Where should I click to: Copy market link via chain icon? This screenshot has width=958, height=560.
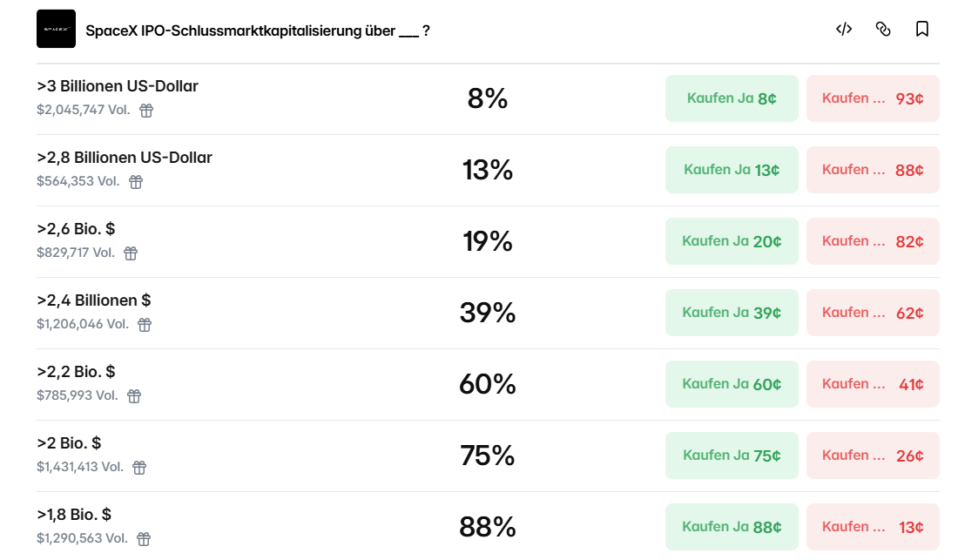pyautogui.click(x=883, y=30)
